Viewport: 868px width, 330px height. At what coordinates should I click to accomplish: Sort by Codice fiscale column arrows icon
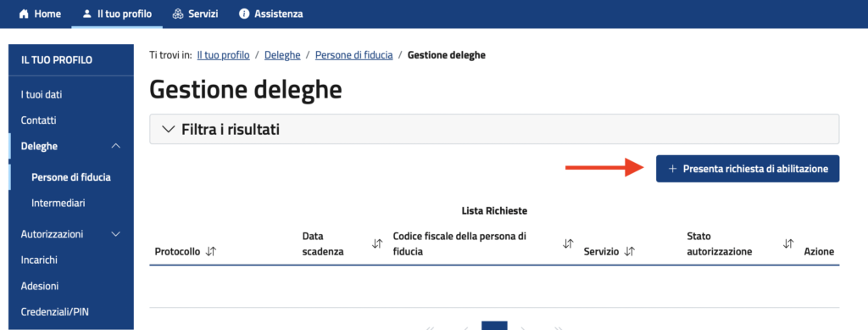(568, 243)
